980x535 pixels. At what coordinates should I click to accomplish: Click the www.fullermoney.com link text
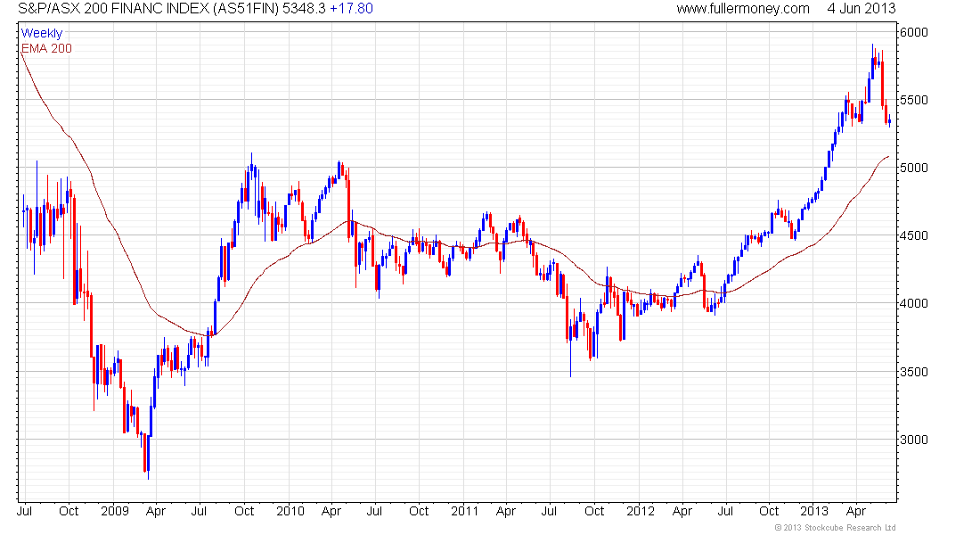tap(742, 9)
